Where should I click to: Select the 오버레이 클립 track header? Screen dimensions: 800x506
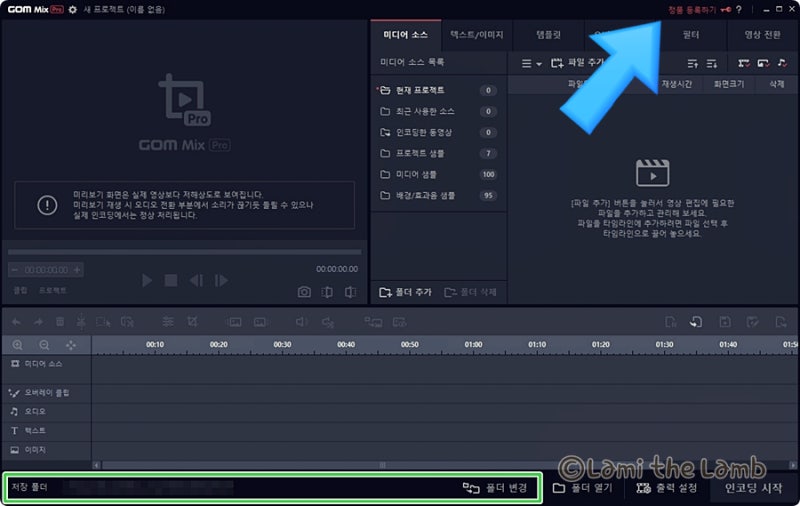pyautogui.click(x=46, y=393)
